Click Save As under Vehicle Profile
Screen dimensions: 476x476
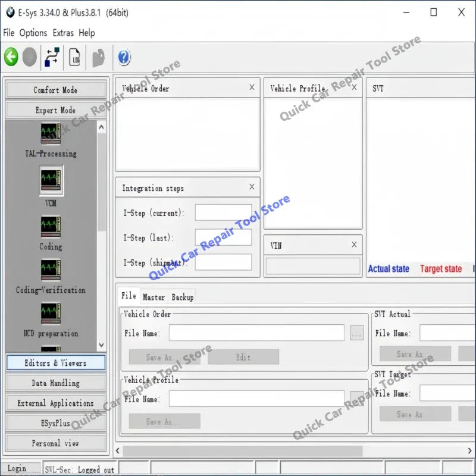164,421
